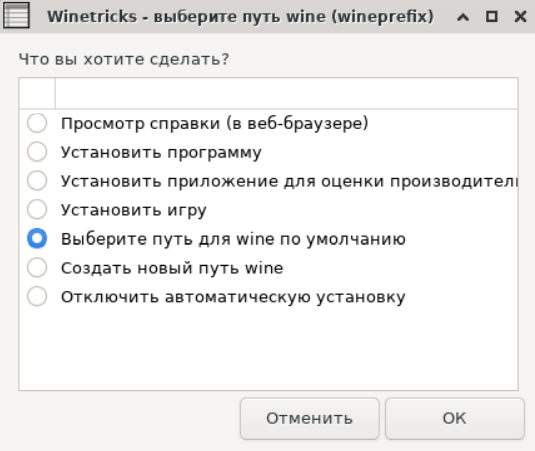Select 'Просмотр справки (в веб-браузере)' radio button
Image resolution: width=535 pixels, height=451 pixels.
37,123
